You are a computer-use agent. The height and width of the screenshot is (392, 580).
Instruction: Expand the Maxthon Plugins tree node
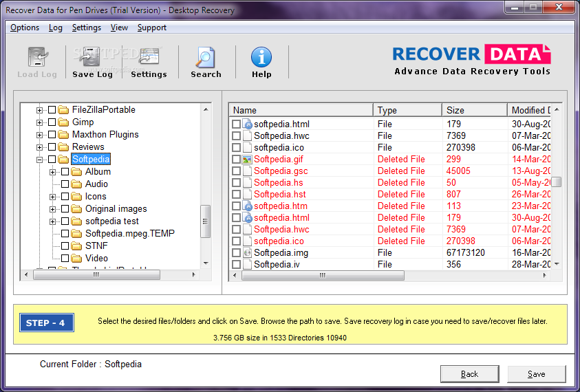40,135
